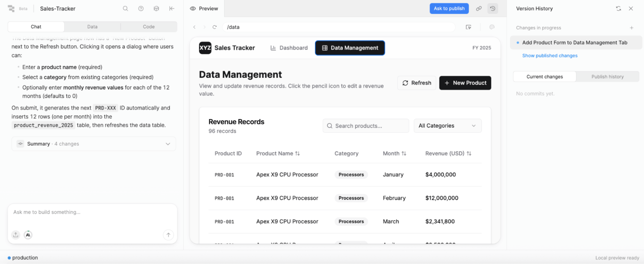
Task: Click the FY 2025 label
Action: [482, 48]
